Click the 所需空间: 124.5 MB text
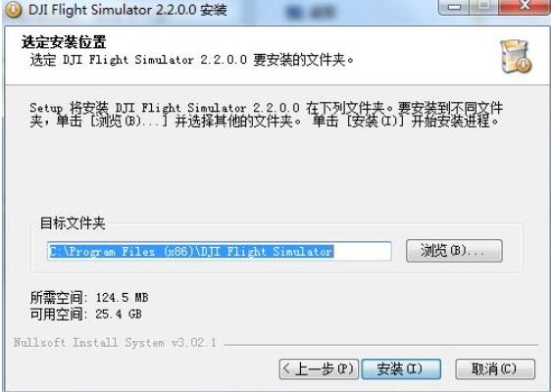Image resolution: width=551 pixels, height=392 pixels. click(x=89, y=298)
